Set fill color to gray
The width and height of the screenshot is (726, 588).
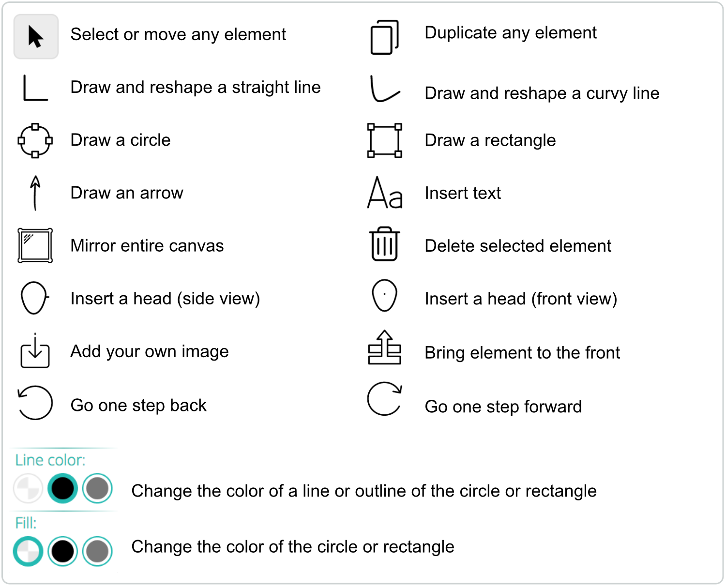97,551
